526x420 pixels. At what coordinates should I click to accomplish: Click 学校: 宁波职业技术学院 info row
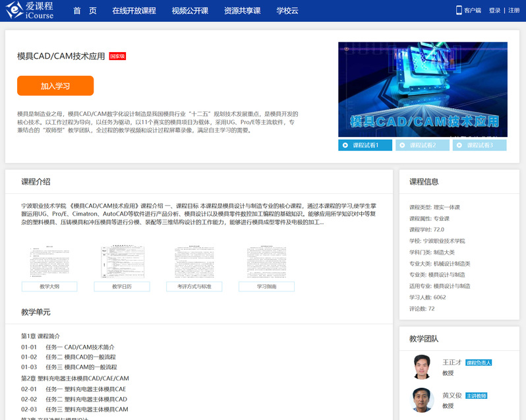[x=437, y=241]
